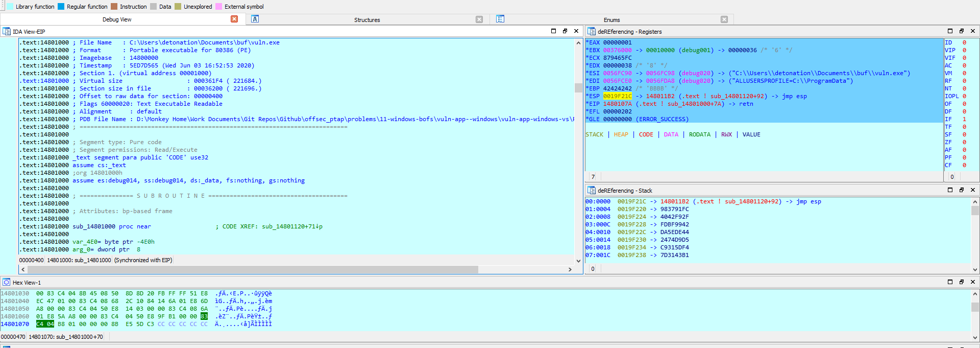Click the Hex View-1 panel icon

(x=7, y=282)
